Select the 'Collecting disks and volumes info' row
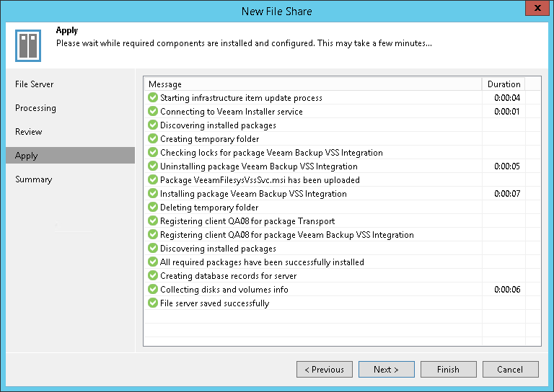The height and width of the screenshot is (392, 554). (224, 289)
